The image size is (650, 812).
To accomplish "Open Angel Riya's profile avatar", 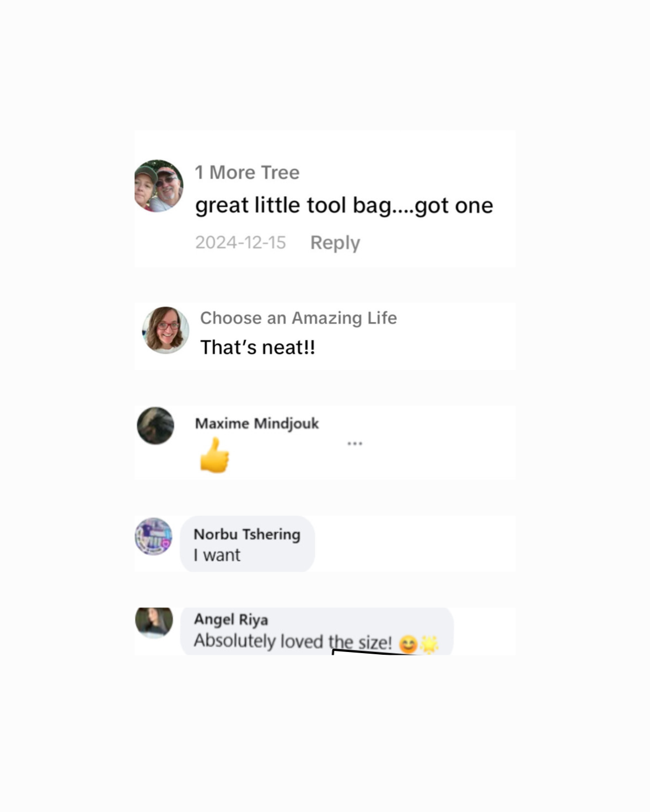I will (154, 622).
